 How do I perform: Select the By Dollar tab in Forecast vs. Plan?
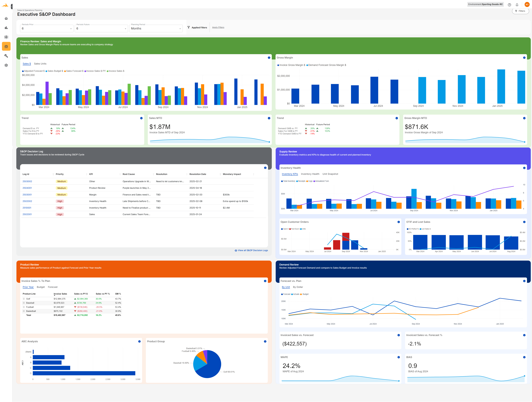coord(298,287)
